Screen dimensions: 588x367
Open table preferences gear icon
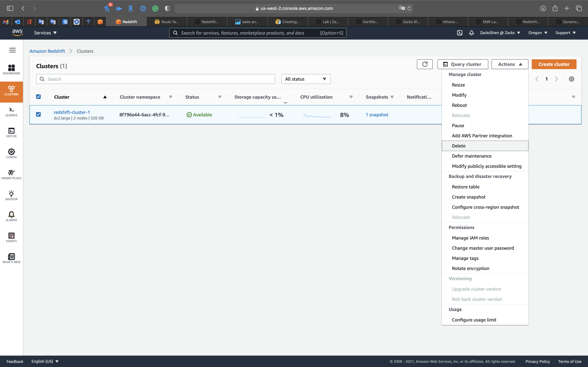click(571, 79)
